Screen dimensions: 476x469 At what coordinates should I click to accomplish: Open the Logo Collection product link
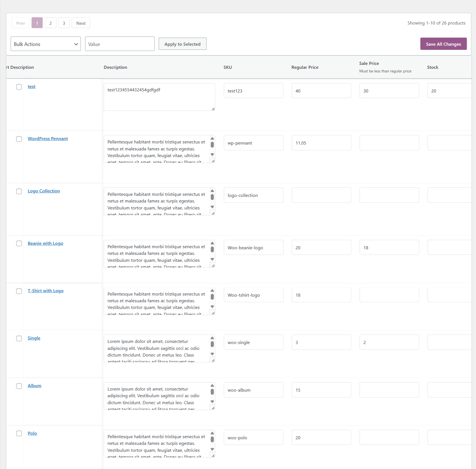[44, 191]
